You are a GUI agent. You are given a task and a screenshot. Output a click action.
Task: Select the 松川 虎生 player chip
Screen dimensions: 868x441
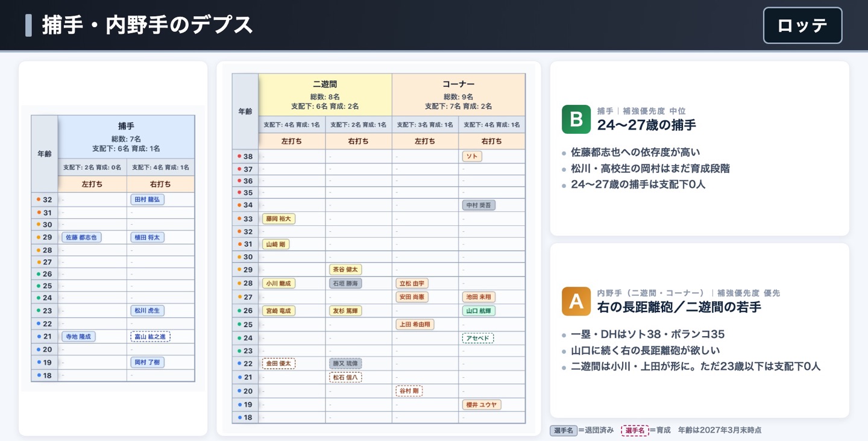147,311
